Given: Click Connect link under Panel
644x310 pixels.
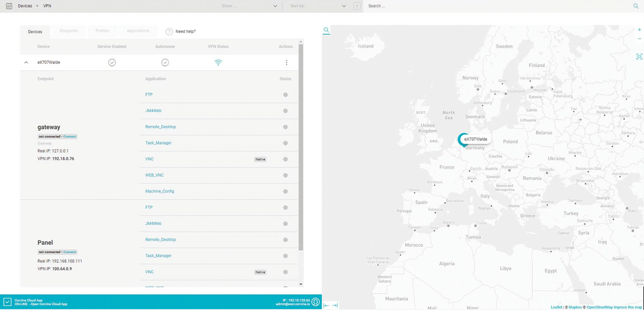Looking at the screenshot, I should [x=70, y=252].
